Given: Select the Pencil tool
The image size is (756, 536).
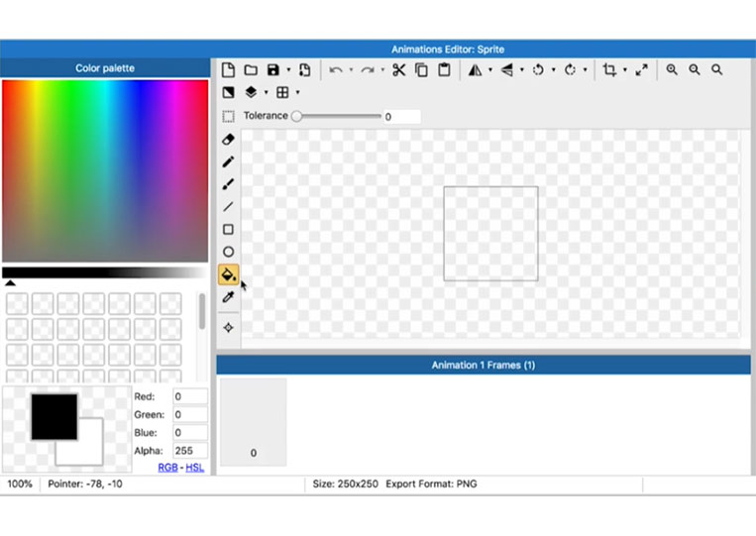Looking at the screenshot, I should point(228,161).
